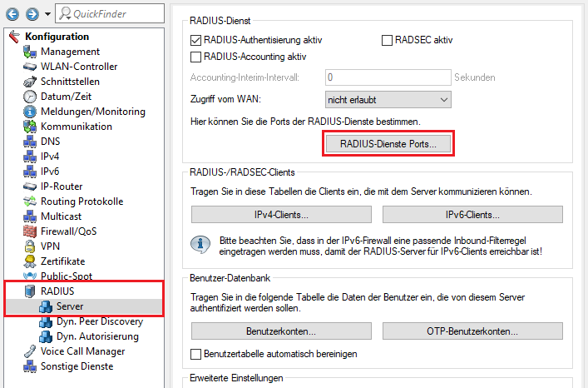This screenshot has height=388, width=588.
Task: Click the Management tree icon
Action: (30, 52)
